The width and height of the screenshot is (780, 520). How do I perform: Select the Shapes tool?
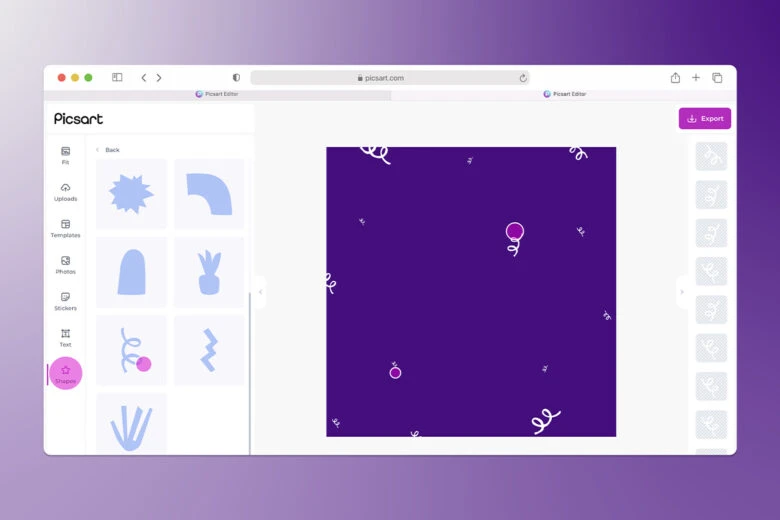point(65,373)
